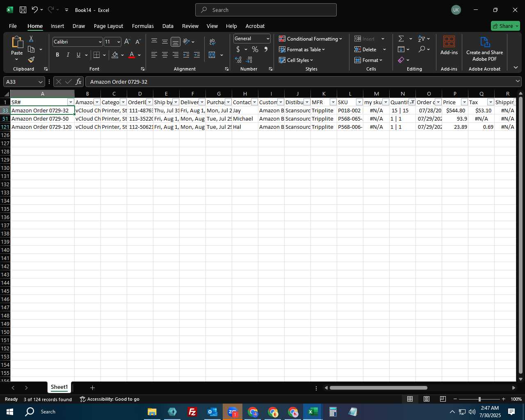Click the Paste clipboard icon

pos(17,42)
